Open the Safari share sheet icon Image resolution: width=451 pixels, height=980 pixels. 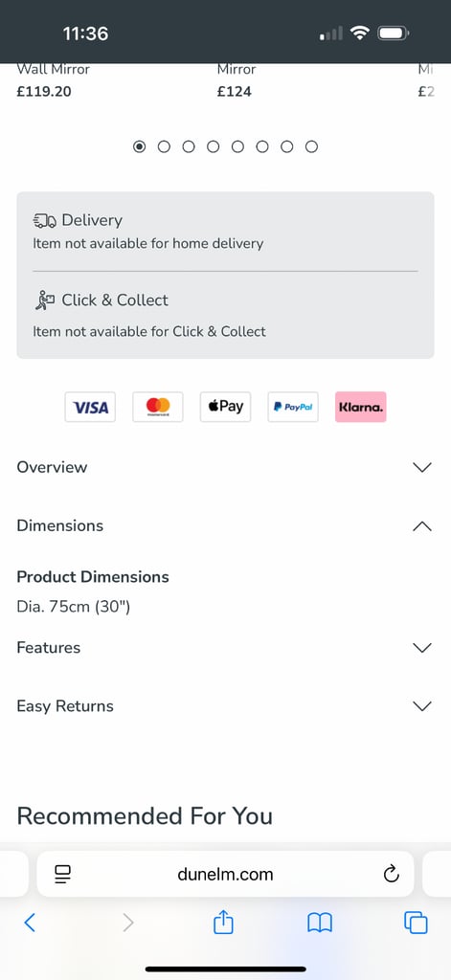point(223,922)
